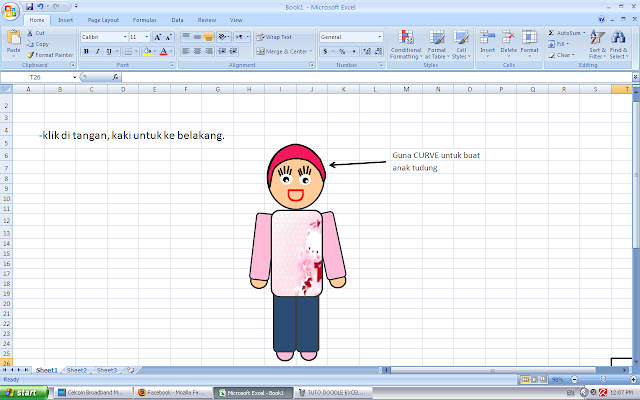640x400 pixels.
Task: Toggle highlighted Bottom Align button
Action: (209, 37)
